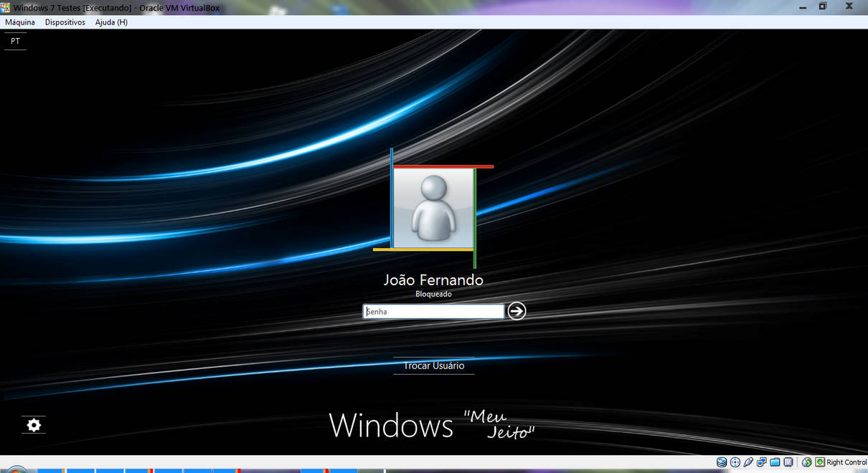Open the Máquina menu
The height and width of the screenshot is (473, 868).
pos(20,22)
